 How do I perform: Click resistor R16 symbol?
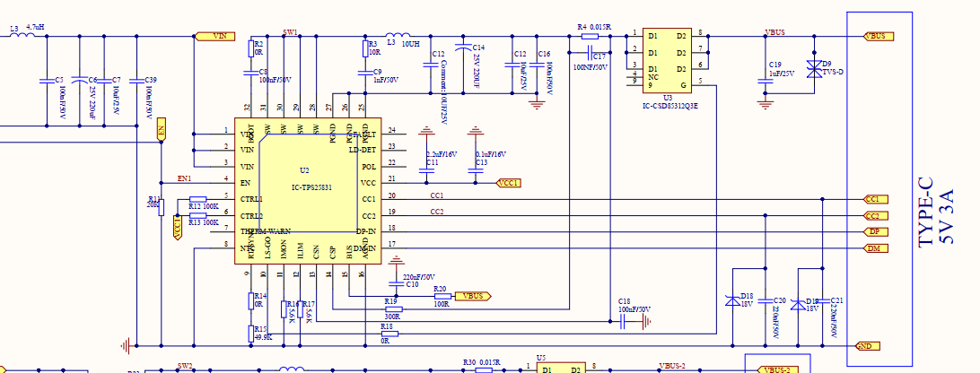tap(284, 308)
